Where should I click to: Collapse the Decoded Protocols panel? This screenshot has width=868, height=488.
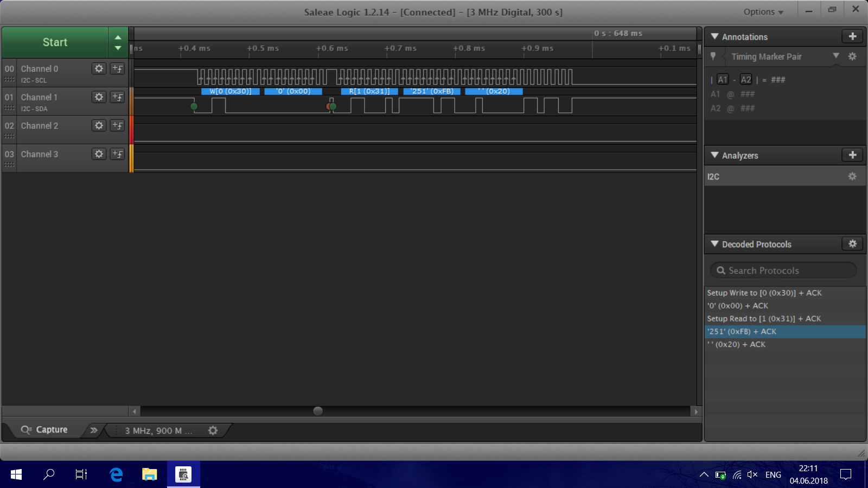[x=714, y=244]
